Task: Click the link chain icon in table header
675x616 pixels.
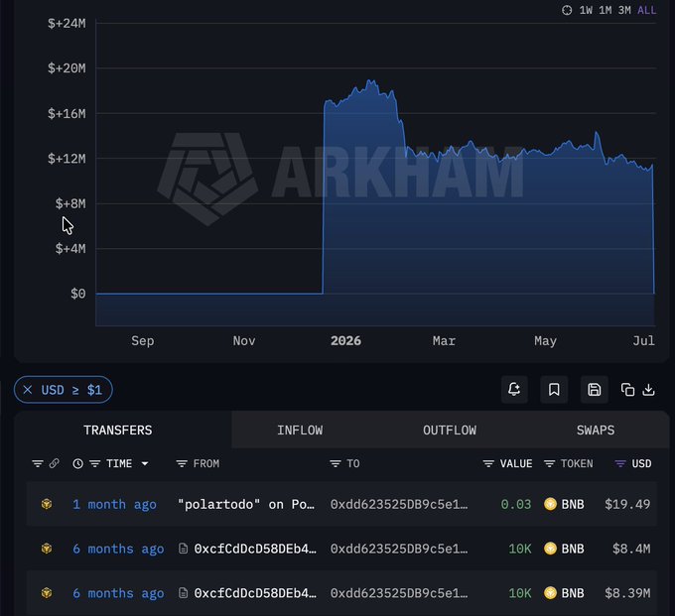Action: [x=55, y=463]
